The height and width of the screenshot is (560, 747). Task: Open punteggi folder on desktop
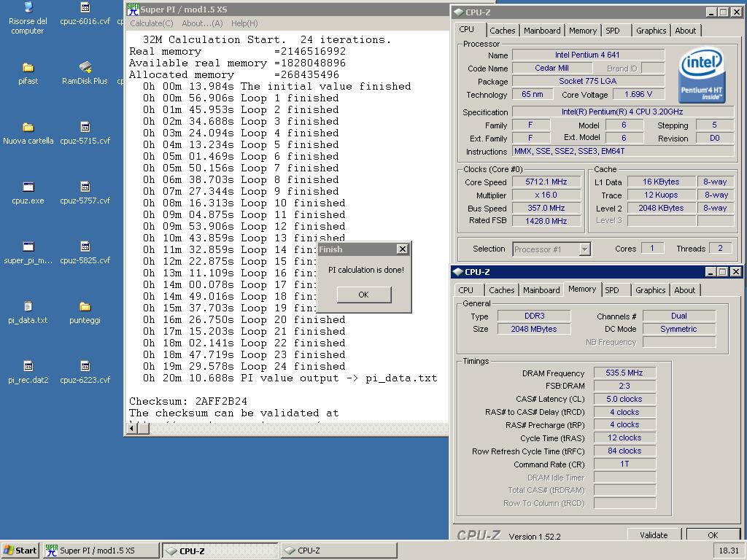85,312
